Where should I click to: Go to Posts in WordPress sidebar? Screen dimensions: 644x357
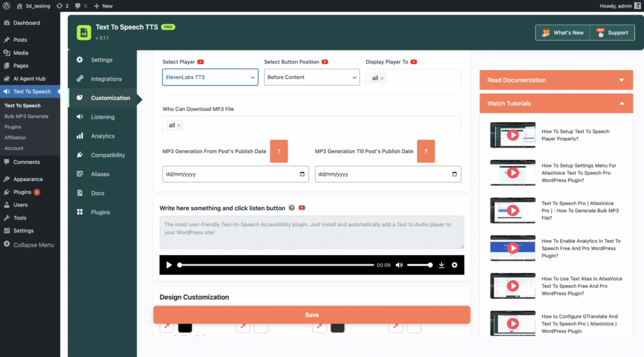point(20,40)
